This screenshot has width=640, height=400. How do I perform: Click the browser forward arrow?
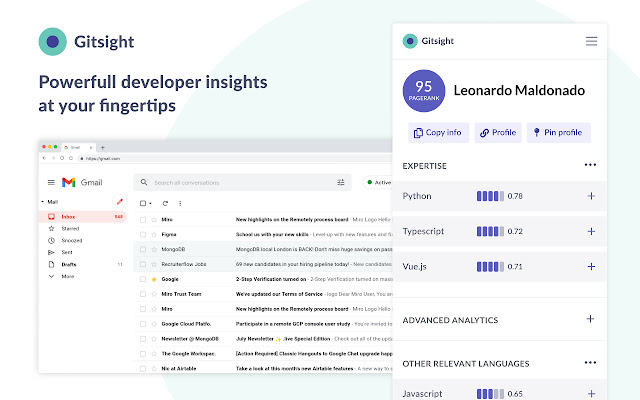pos(53,158)
